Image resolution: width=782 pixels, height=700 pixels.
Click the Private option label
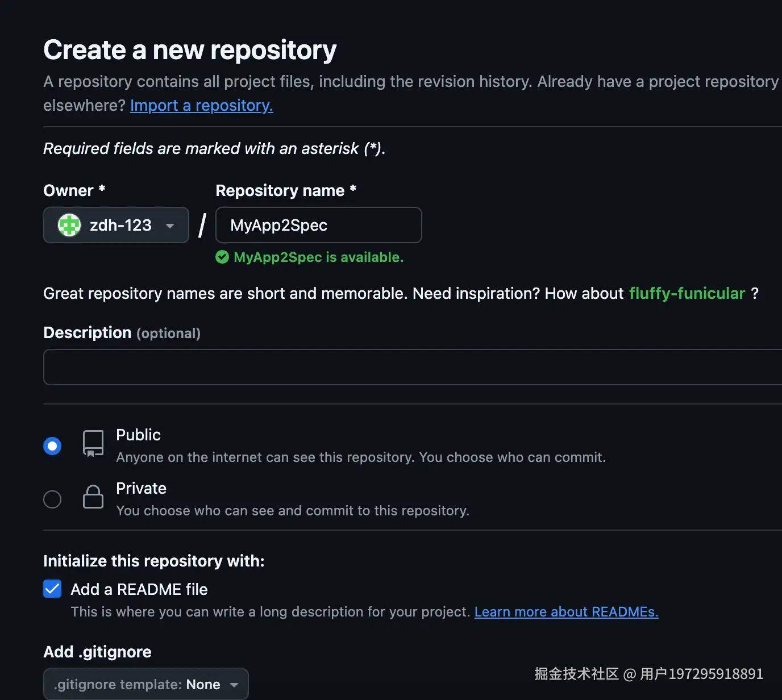(x=141, y=488)
